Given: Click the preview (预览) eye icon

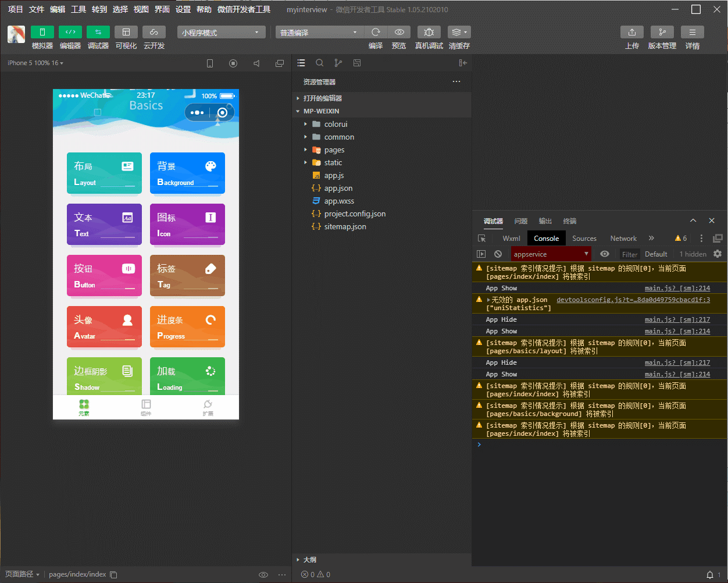Looking at the screenshot, I should (399, 32).
